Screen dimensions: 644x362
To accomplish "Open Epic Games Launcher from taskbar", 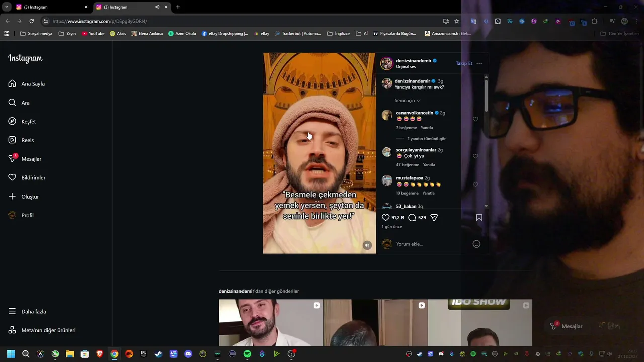I will coord(144,354).
